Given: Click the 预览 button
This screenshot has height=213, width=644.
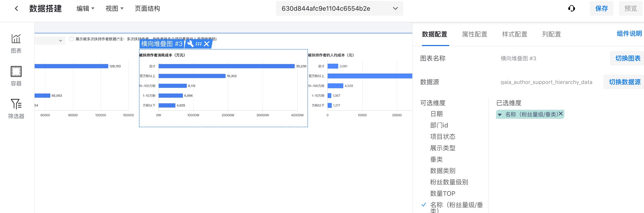Looking at the screenshot, I should (631, 8).
